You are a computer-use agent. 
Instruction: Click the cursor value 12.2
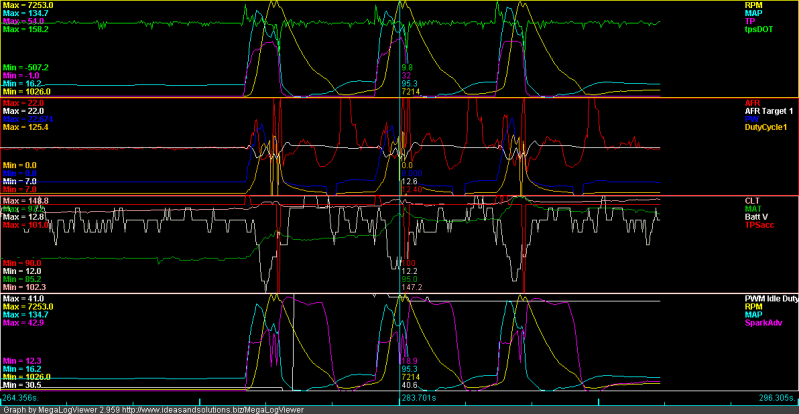coord(409,271)
